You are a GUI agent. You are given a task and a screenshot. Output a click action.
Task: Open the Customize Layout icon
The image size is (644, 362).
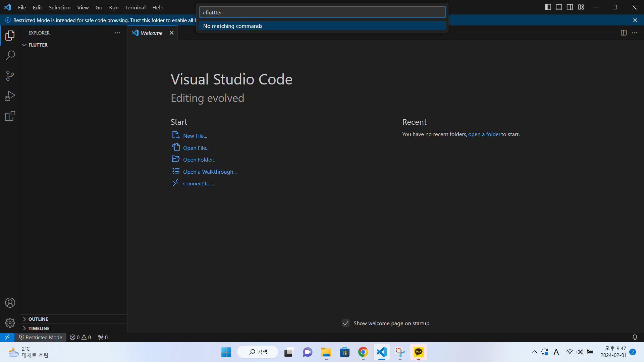pos(581,7)
